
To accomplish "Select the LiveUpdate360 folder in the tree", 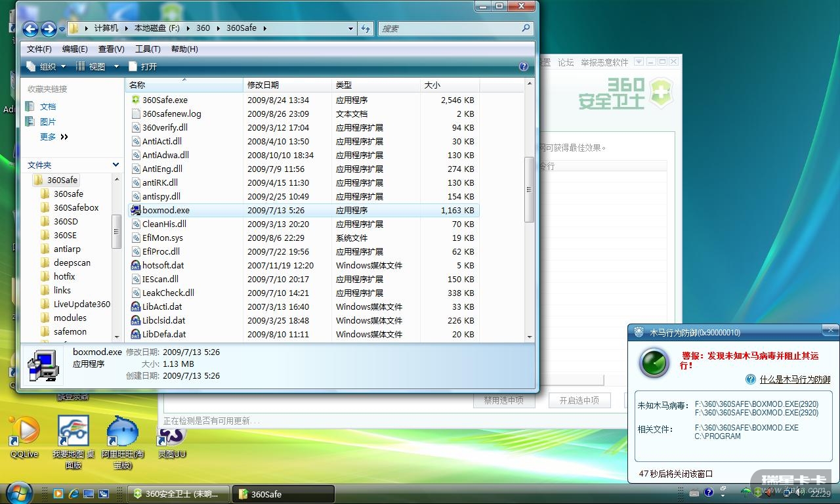I will [x=82, y=304].
